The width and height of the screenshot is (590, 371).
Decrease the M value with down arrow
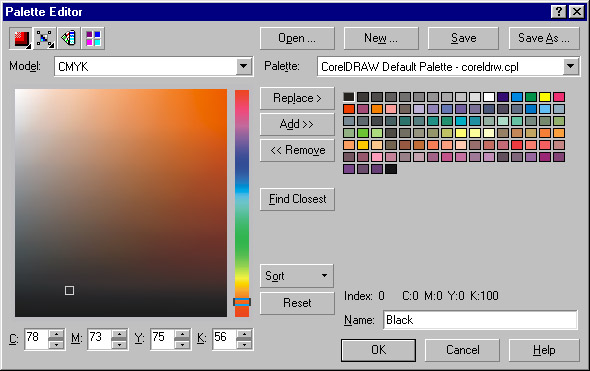119,344
